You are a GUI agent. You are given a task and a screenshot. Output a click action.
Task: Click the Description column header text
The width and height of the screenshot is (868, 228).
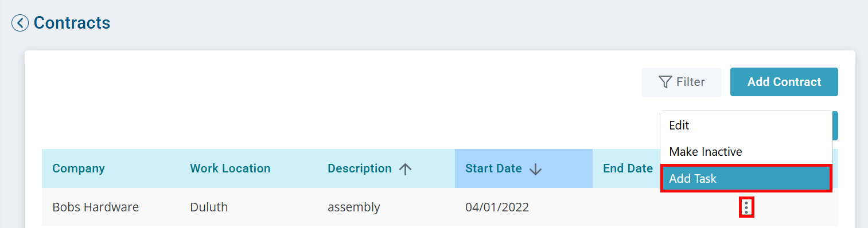tap(360, 168)
